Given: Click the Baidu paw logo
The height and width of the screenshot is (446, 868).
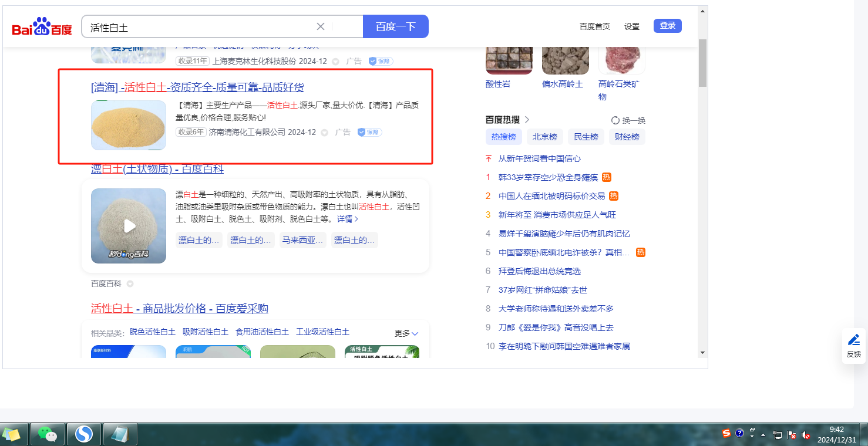Looking at the screenshot, I should coord(42,27).
